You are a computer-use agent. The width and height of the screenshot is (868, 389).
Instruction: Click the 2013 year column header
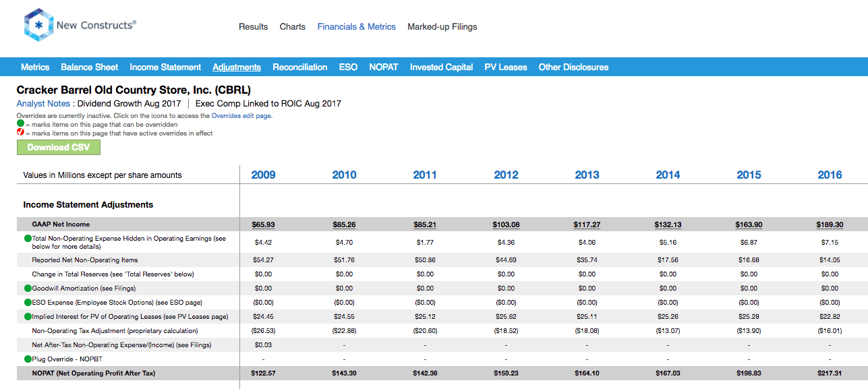pos(587,175)
